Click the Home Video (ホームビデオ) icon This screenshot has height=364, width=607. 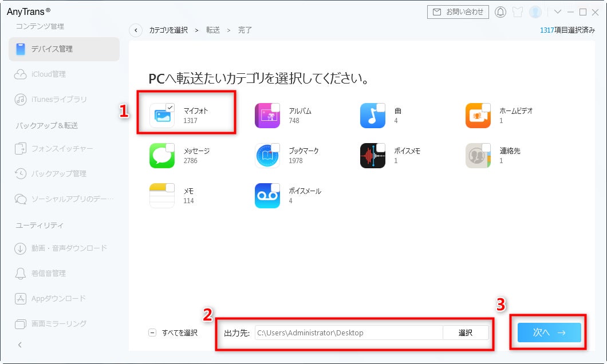point(478,116)
